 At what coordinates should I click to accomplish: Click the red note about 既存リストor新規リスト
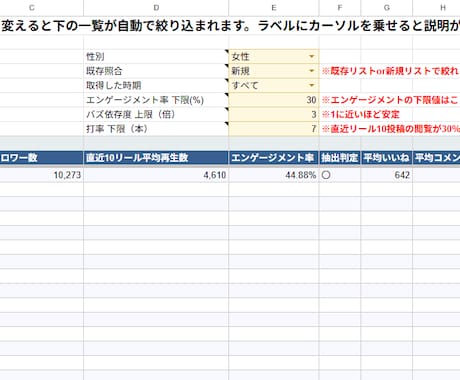[390, 71]
